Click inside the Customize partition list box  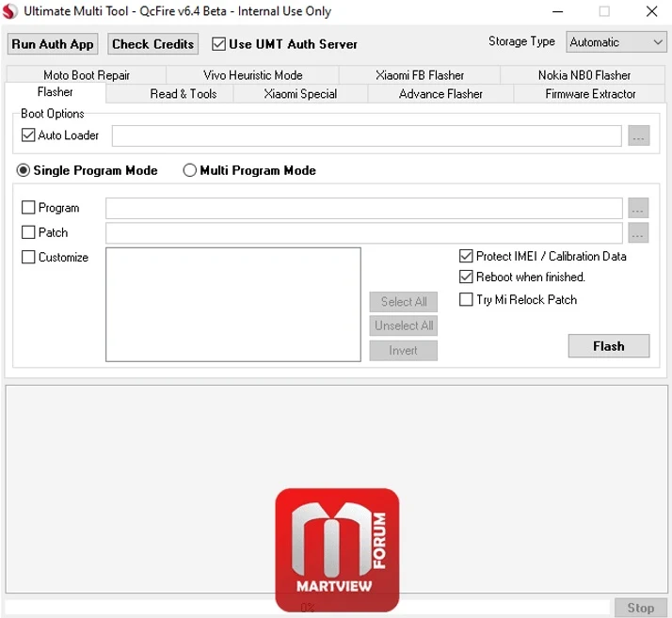233,305
